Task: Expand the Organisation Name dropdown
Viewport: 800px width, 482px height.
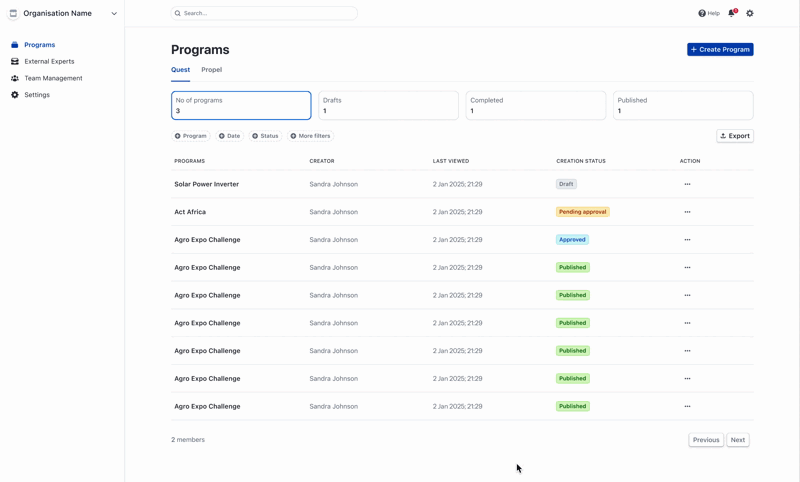Action: click(114, 14)
